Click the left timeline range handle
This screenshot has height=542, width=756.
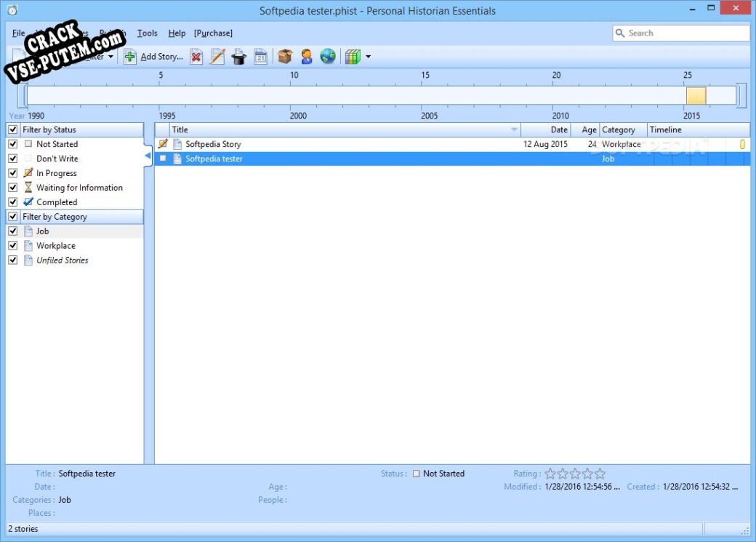23,95
